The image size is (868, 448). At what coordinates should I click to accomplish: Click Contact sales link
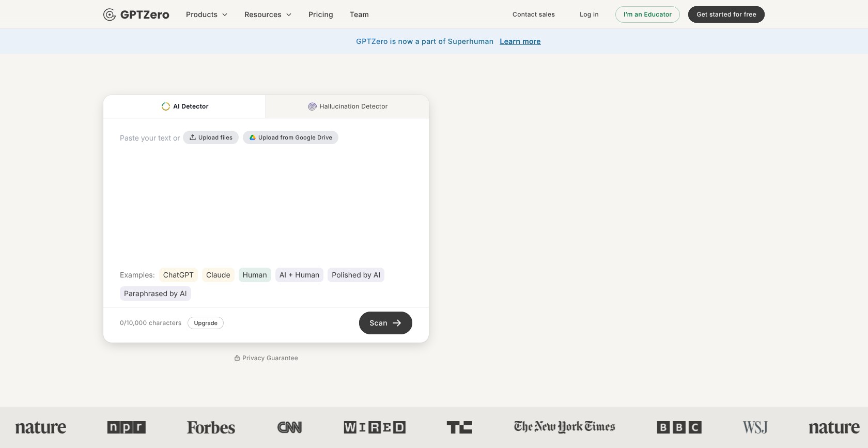(534, 14)
